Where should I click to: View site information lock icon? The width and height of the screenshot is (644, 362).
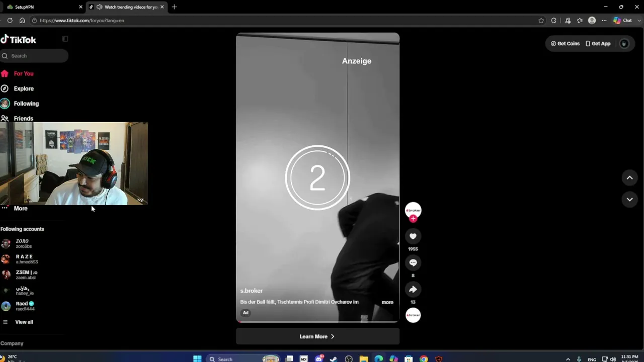pyautogui.click(x=34, y=21)
